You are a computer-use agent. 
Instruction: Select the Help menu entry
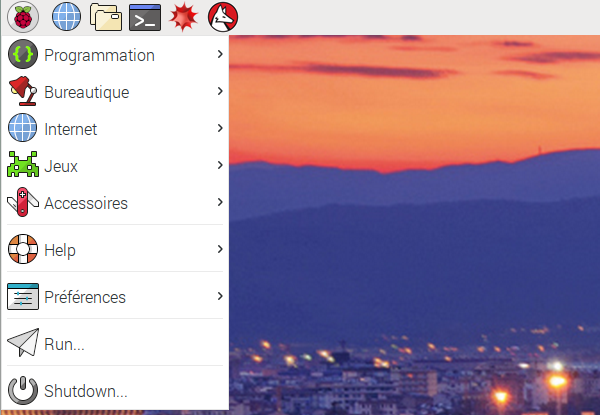(115, 249)
